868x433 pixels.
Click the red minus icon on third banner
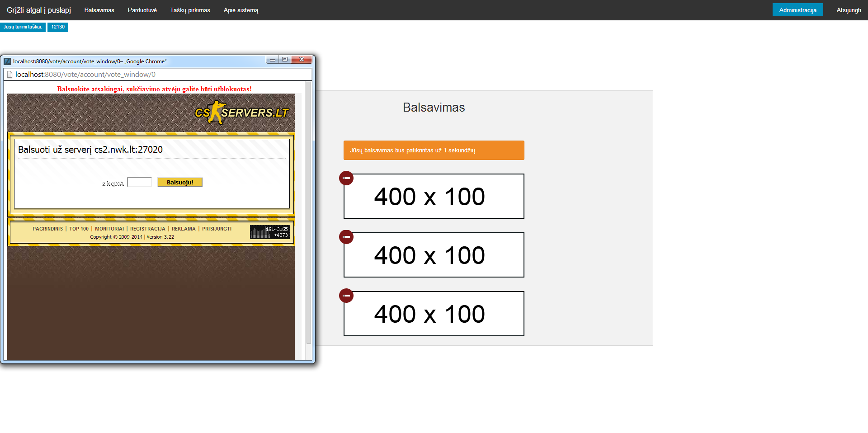(x=346, y=296)
